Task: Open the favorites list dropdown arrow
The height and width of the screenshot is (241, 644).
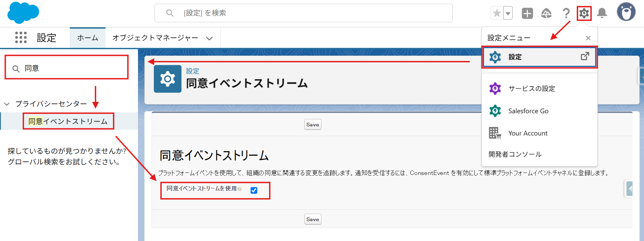Action: (508, 13)
